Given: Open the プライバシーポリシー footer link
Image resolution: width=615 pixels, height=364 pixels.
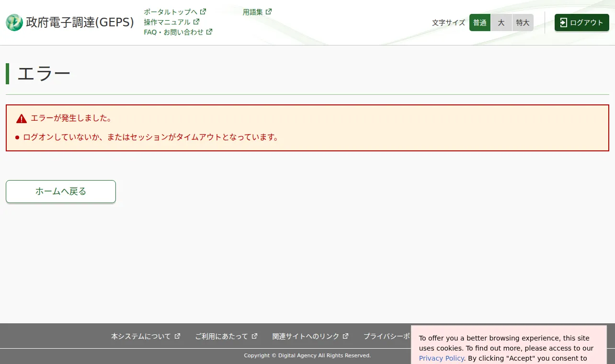Looking at the screenshot, I should coord(387,336).
